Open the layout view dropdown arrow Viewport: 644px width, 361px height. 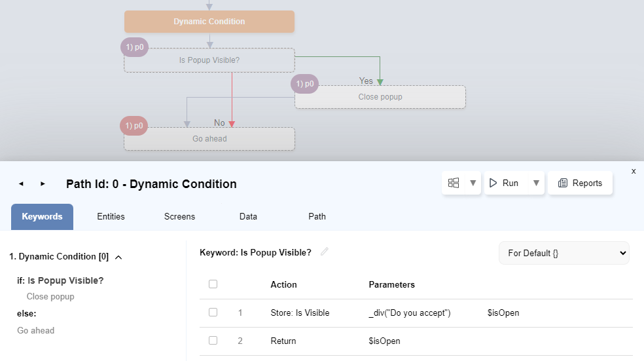tap(473, 183)
